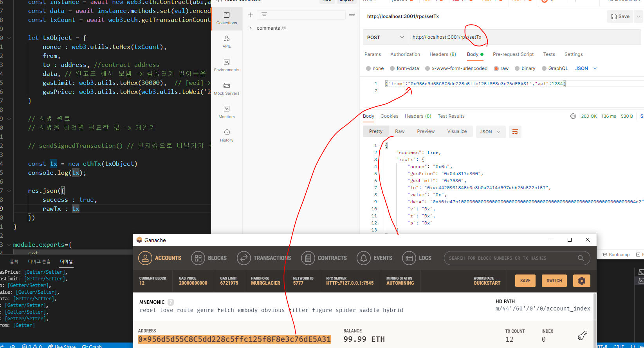Click Live Share in VS Code status bar
The height and width of the screenshot is (348, 644).
click(62, 346)
